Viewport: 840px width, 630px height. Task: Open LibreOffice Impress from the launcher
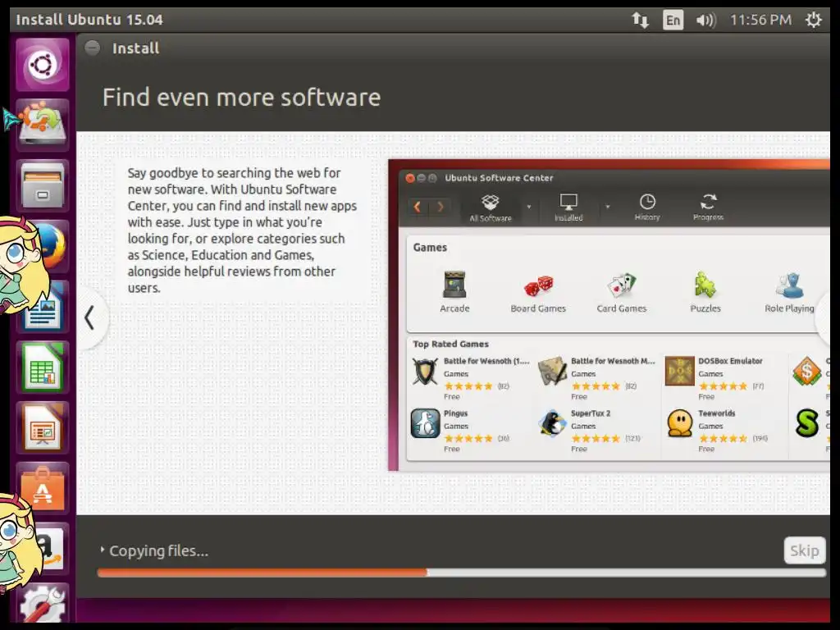pyautogui.click(x=43, y=428)
